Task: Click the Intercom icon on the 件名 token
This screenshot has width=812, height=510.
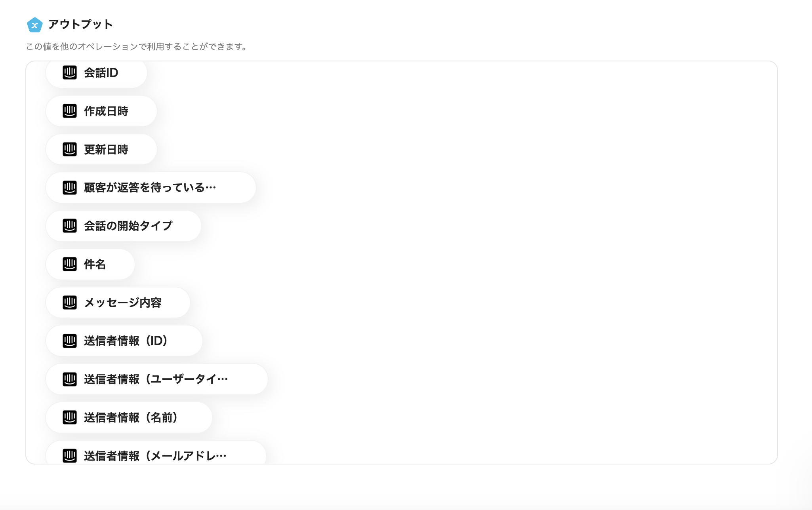Action: 70,264
